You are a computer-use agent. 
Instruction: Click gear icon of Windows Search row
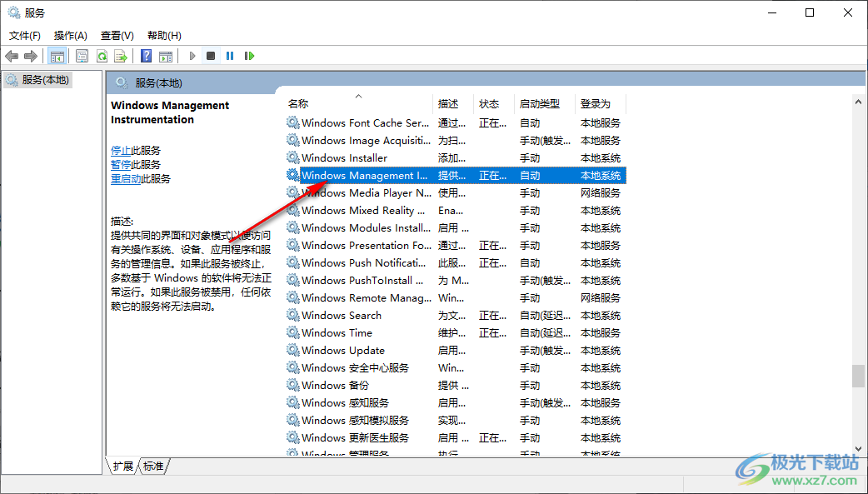293,315
